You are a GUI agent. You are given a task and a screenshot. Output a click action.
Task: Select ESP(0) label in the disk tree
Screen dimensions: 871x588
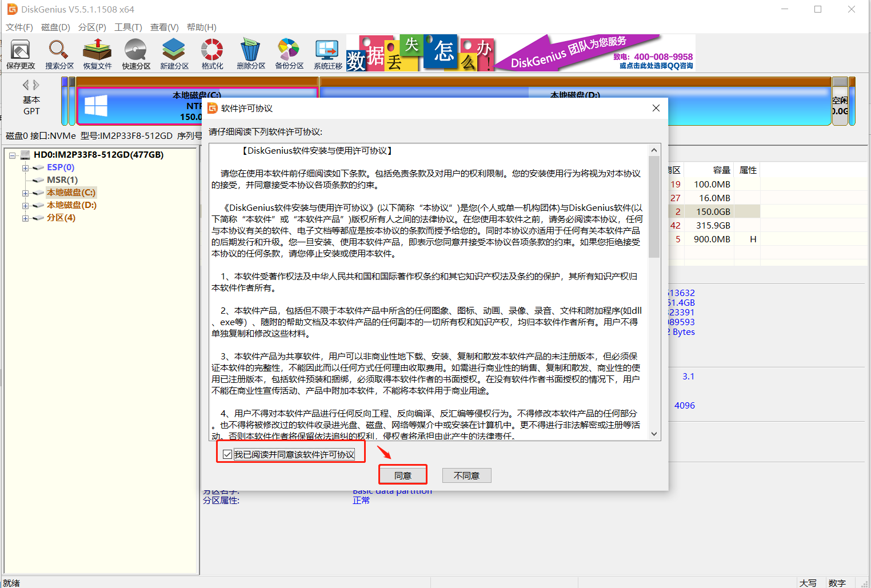(61, 167)
